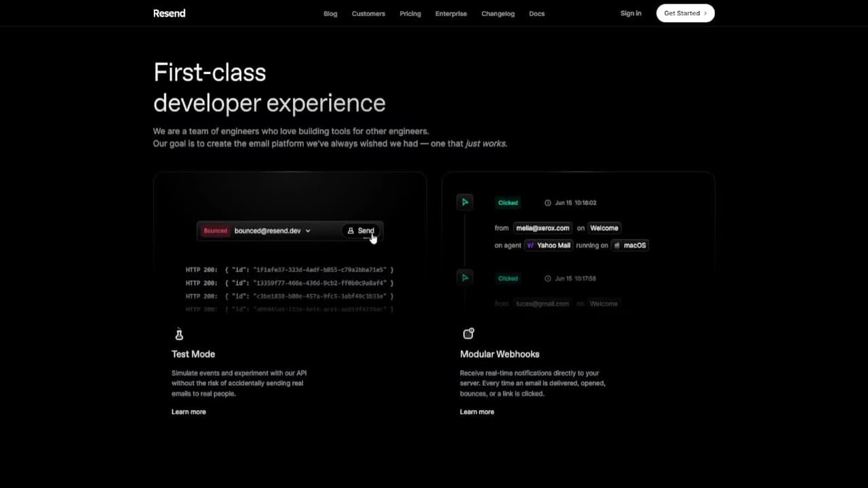Click the lucas@gmail.com text
868x488 pixels.
pos(542,303)
